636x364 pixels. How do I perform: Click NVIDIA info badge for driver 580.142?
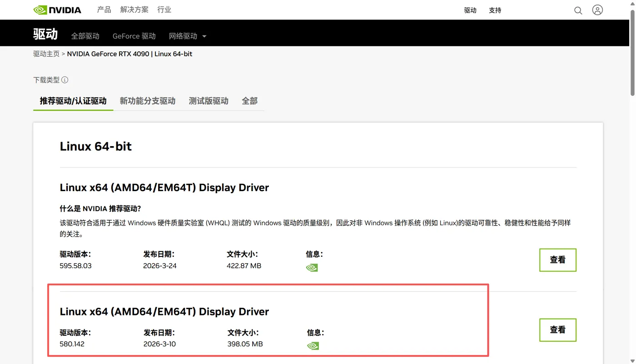point(313,346)
